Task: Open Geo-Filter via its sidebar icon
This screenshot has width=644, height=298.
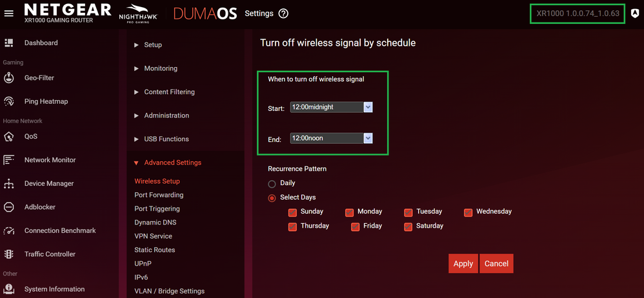Action: point(9,78)
